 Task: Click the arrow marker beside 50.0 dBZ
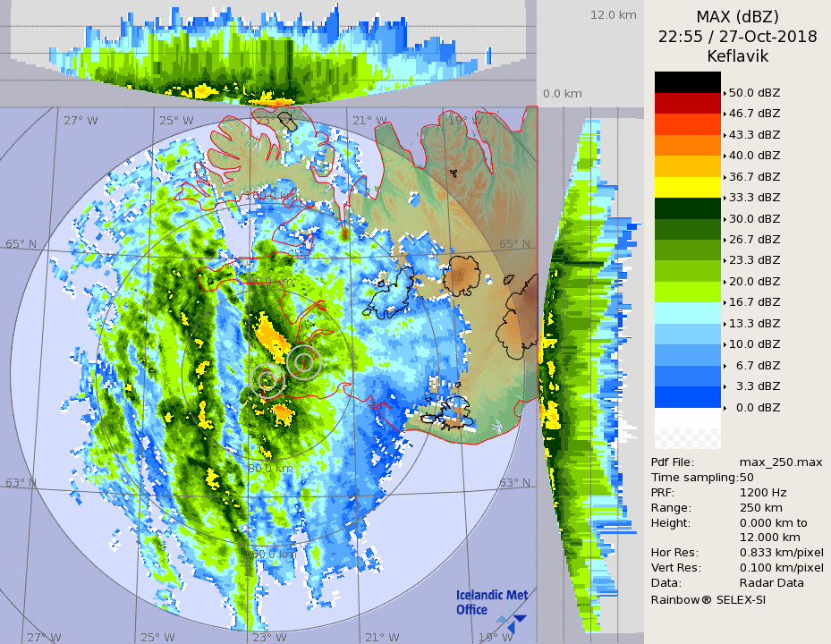click(725, 93)
